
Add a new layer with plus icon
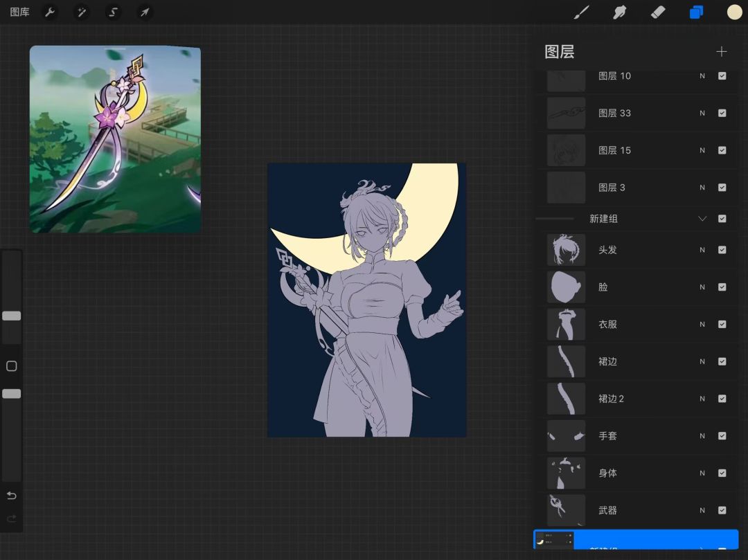[721, 52]
